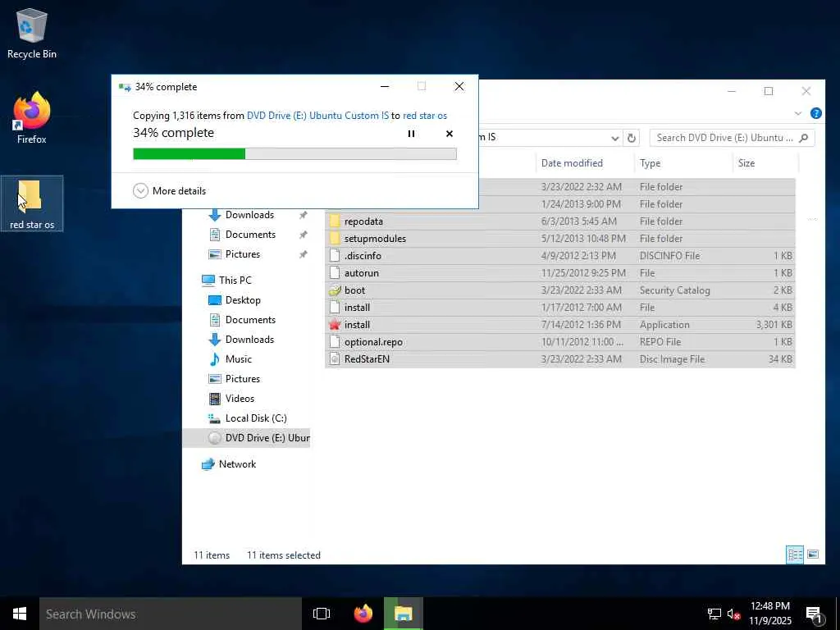Screen dimensions: 840x630
Task: Click the Pictures icon under This PC
Action: (215, 379)
